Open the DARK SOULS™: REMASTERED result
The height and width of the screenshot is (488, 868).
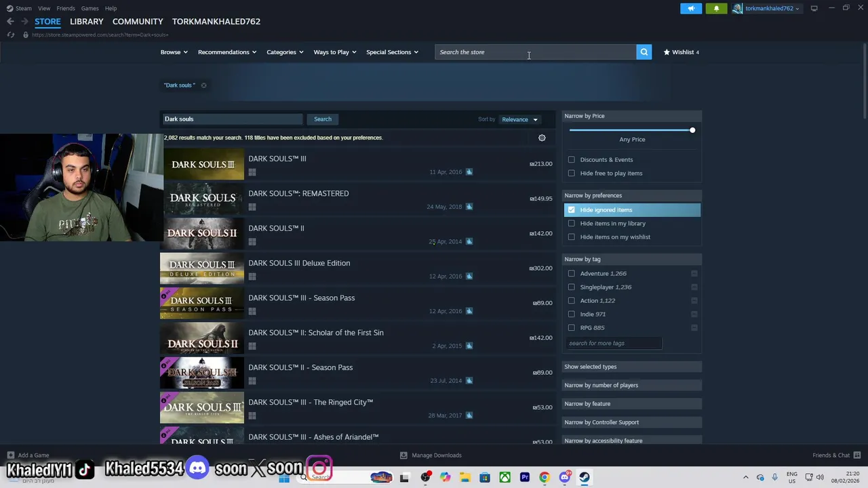point(358,199)
